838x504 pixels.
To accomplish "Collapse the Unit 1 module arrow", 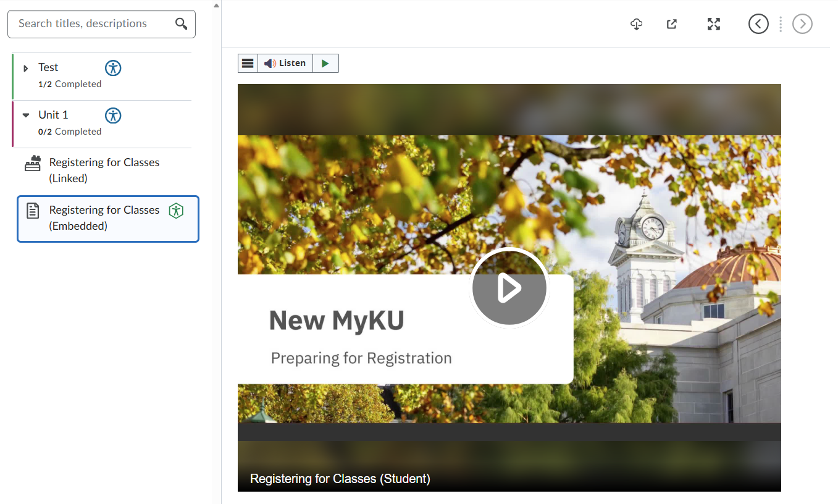I will point(26,115).
